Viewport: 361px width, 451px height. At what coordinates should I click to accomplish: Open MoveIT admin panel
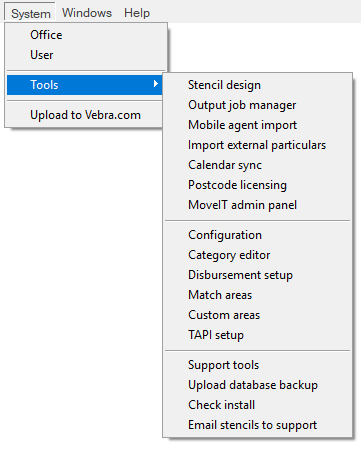257,205
